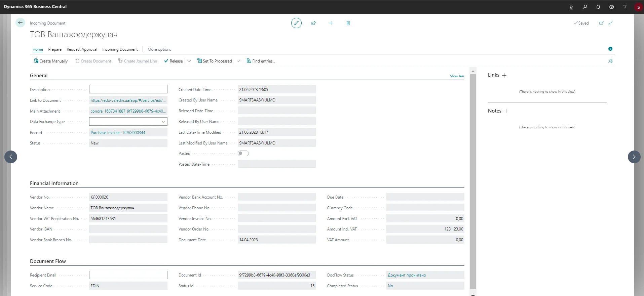
Task: Open the Data Exchange Type dropdown
Action: pyautogui.click(x=163, y=122)
